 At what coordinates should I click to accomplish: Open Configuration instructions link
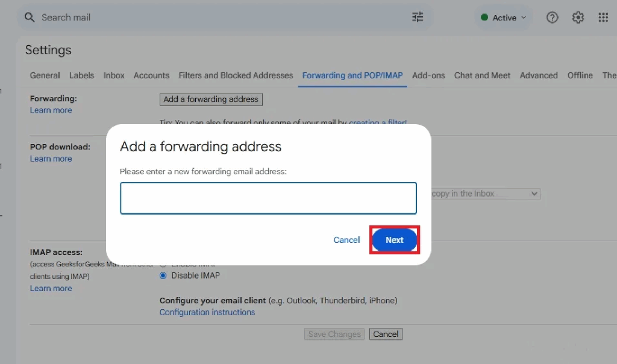(x=207, y=312)
